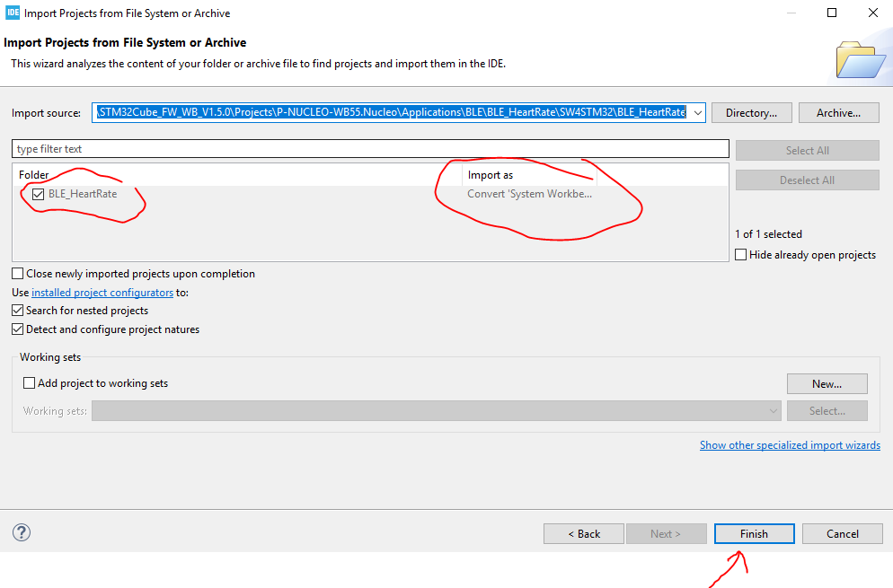Maximize the import dialog window
This screenshot has width=893, height=588.
(x=832, y=13)
